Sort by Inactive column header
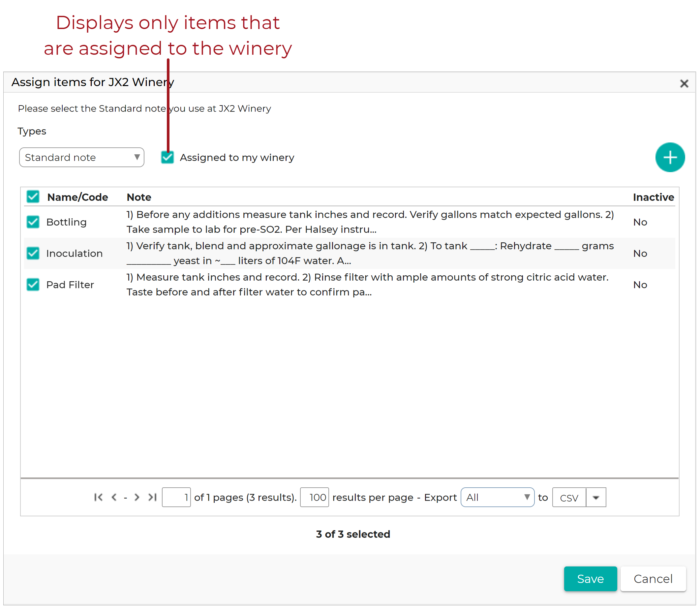 click(653, 197)
